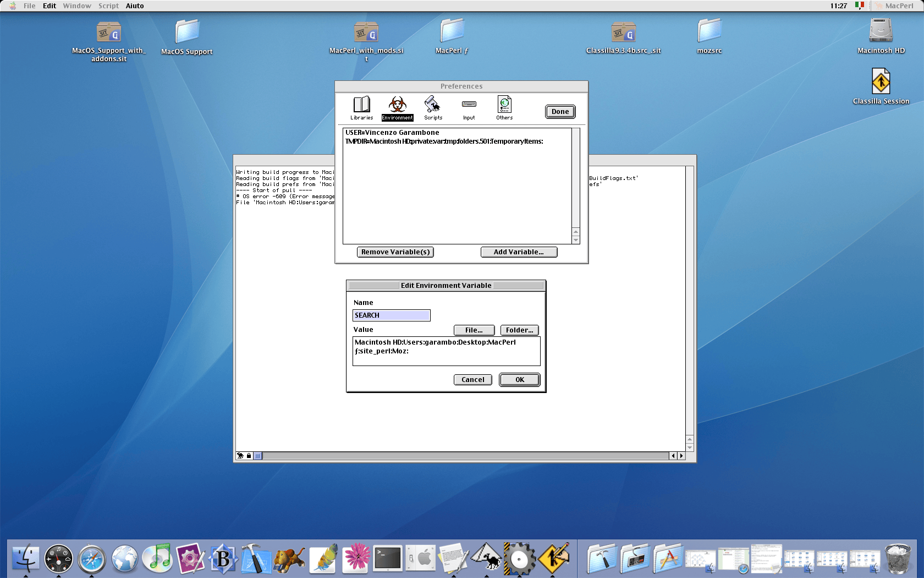Select the TMPDIR variable row

tap(457, 141)
